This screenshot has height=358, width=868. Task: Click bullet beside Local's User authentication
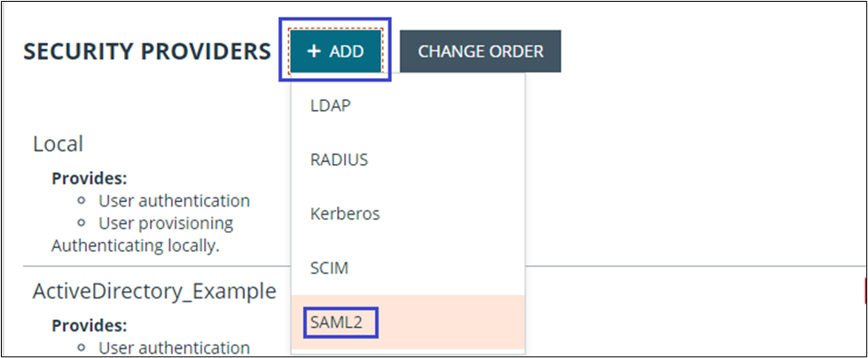click(x=82, y=201)
